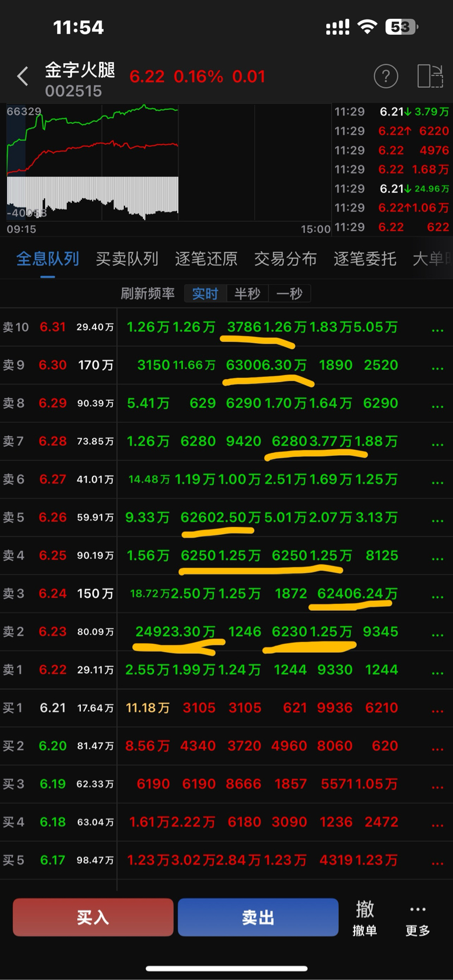Tap 买3 queue order 8666
Screen dimensions: 453x980
coord(244,784)
